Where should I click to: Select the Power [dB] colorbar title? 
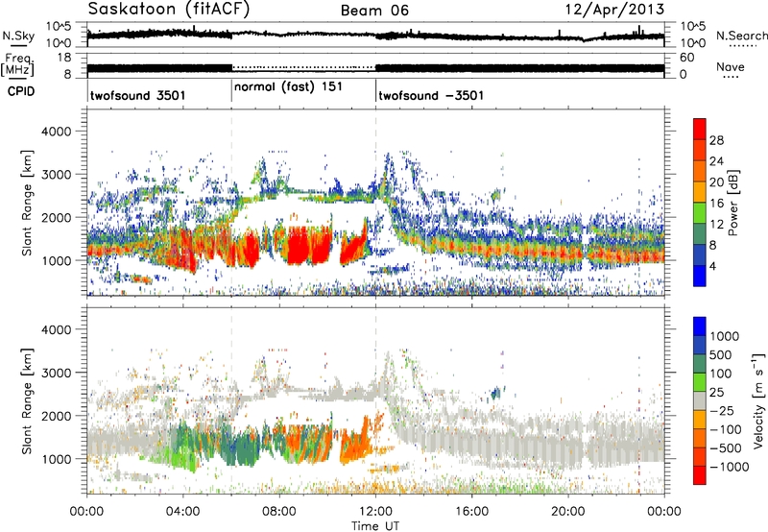point(732,203)
